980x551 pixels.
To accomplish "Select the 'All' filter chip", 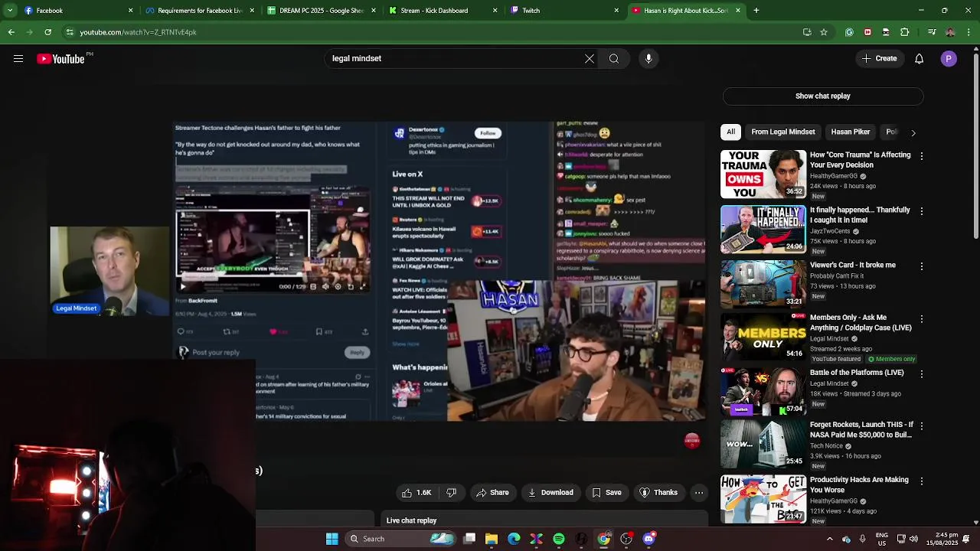I will click(731, 132).
